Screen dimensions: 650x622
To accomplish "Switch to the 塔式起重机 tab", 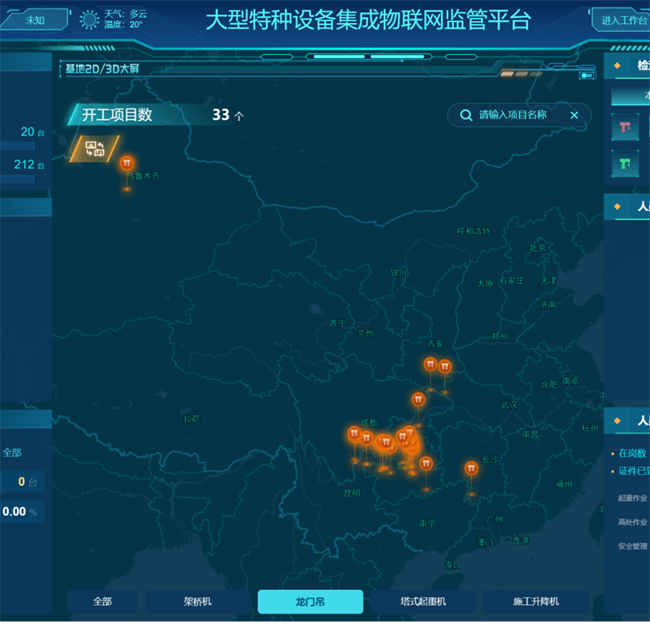I will 422,601.
